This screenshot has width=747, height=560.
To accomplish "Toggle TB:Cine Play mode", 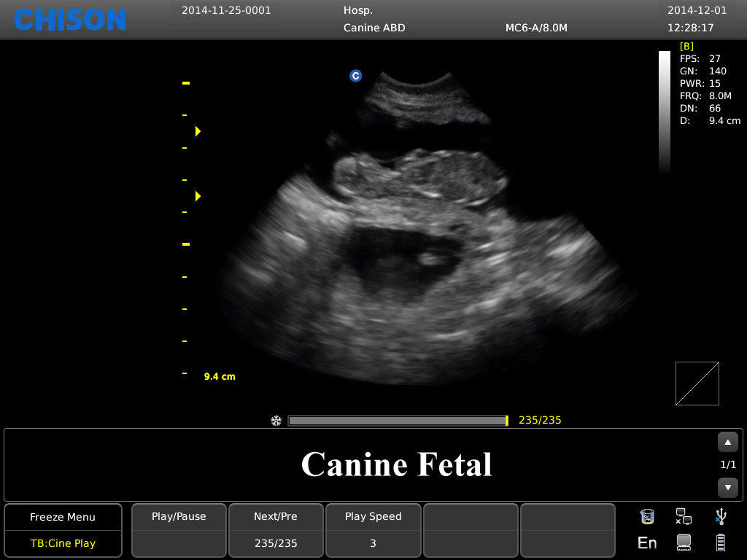I will tap(62, 543).
